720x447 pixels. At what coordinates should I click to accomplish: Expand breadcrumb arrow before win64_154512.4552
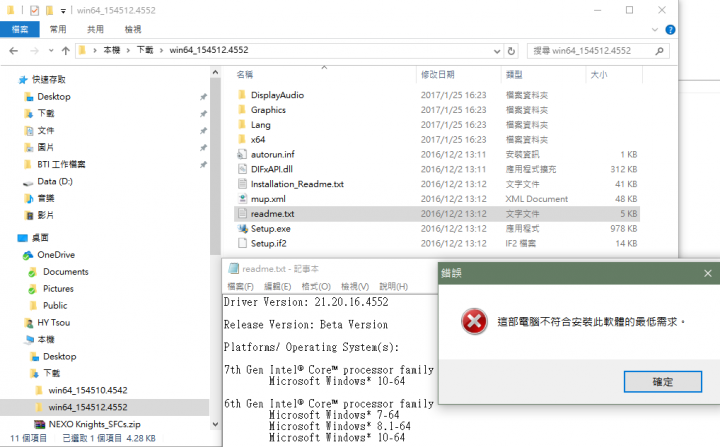tap(161, 51)
